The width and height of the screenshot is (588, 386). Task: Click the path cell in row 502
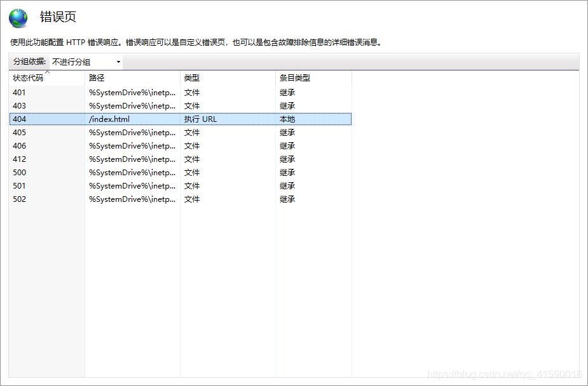click(132, 199)
